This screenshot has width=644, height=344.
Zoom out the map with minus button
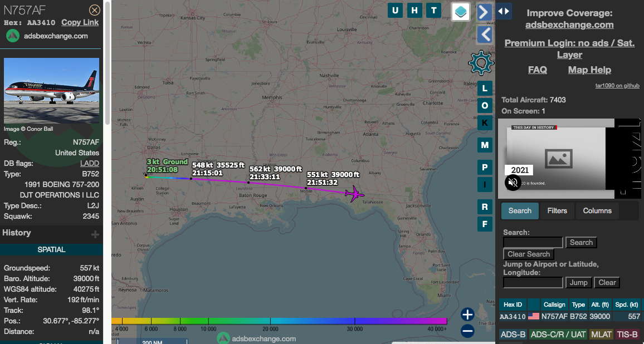click(467, 331)
